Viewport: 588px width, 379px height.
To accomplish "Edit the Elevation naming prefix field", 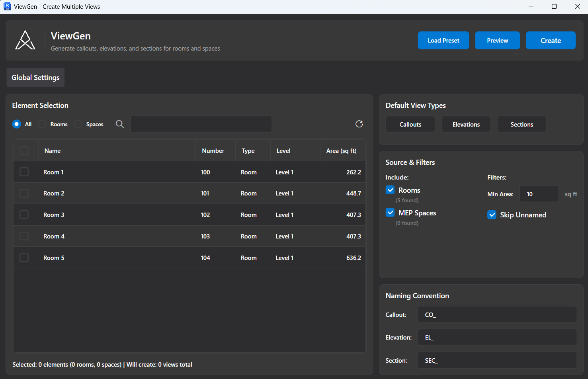I will pos(497,337).
